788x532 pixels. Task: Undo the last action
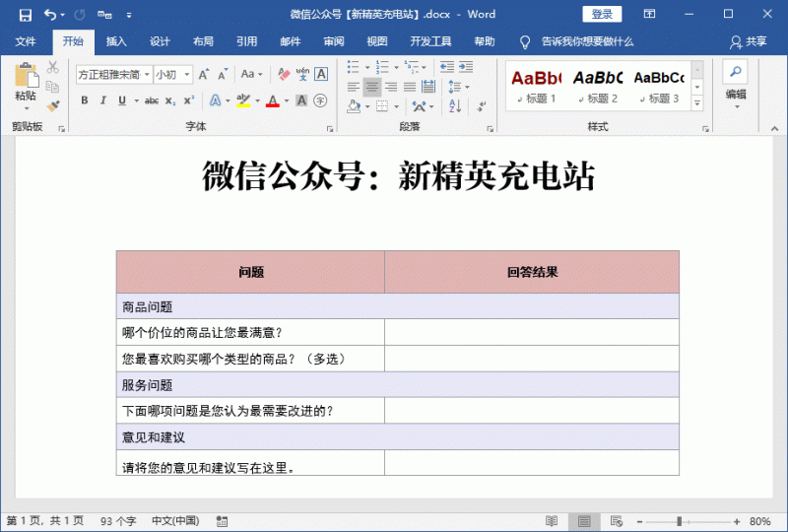pos(50,15)
